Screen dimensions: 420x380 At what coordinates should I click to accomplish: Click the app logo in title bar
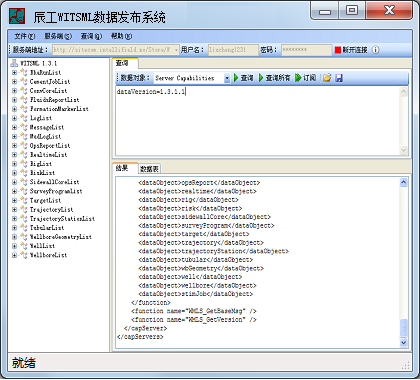click(17, 16)
